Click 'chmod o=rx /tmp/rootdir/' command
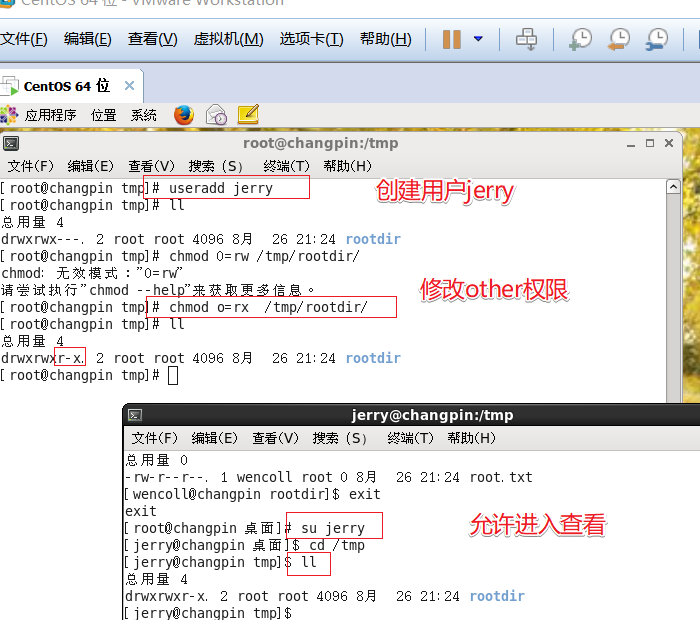700x620 pixels. pos(268,307)
